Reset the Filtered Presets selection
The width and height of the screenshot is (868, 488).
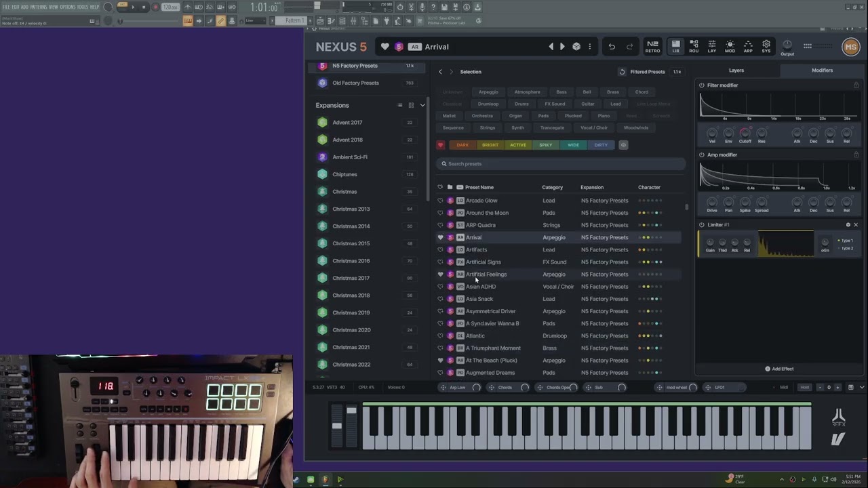pyautogui.click(x=622, y=72)
